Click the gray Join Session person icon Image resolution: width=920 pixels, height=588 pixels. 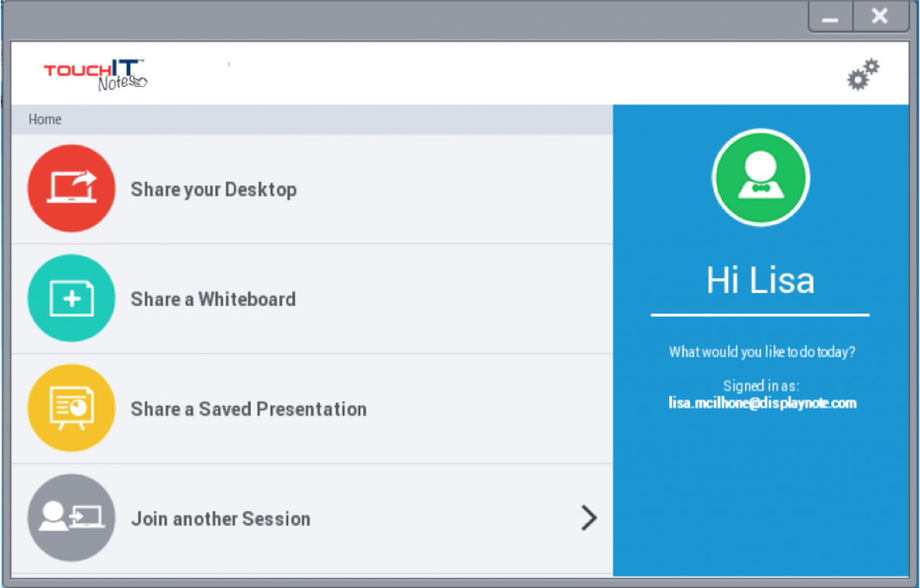click(71, 517)
